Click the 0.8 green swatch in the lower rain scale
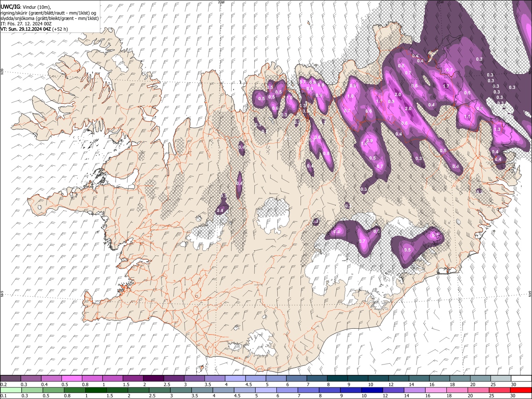 point(74,390)
